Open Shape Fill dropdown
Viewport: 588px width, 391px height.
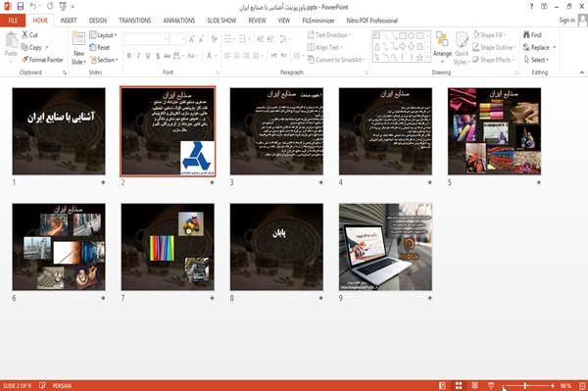point(489,35)
